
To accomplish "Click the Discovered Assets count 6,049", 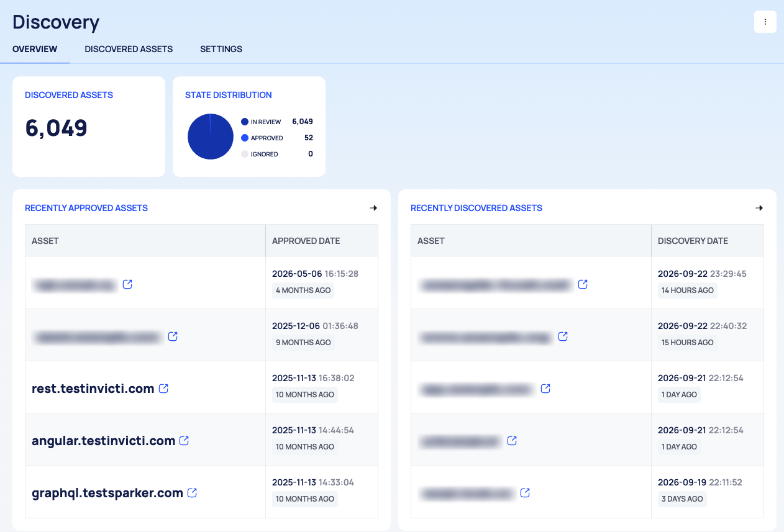I will point(57,128).
